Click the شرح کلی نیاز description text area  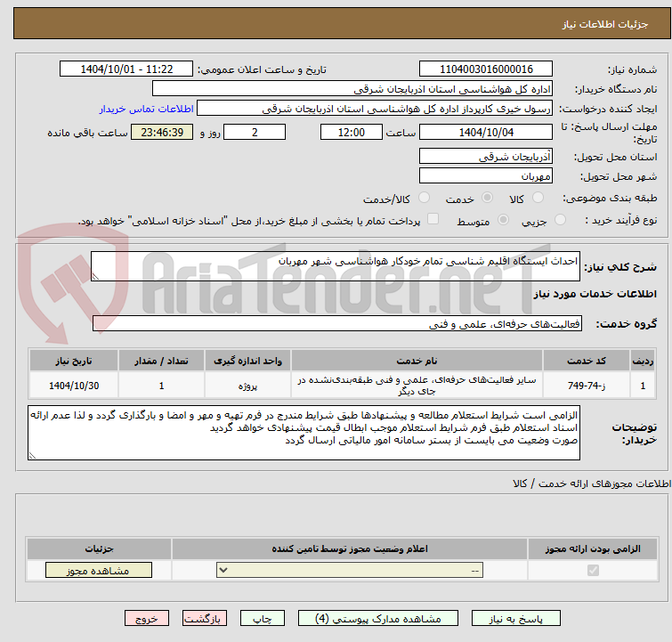pyautogui.click(x=336, y=266)
